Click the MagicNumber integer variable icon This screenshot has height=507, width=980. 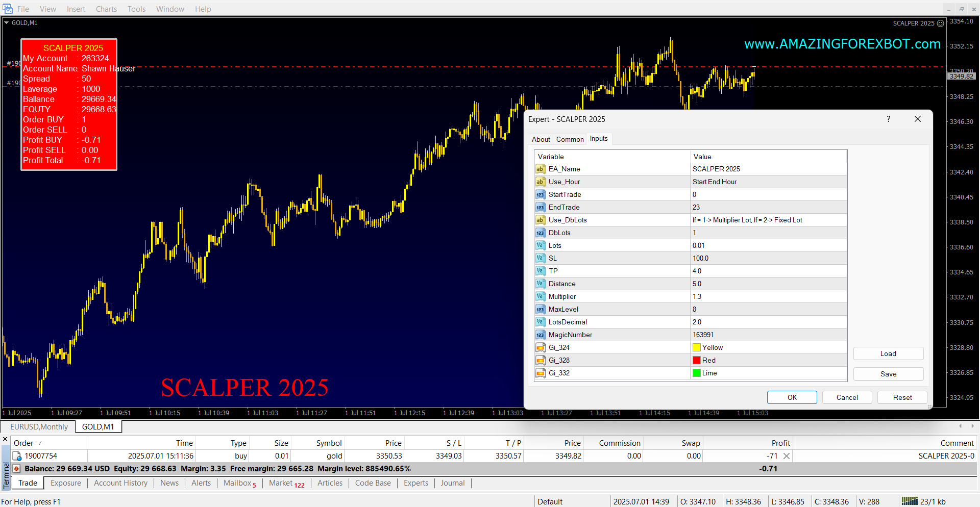coord(540,335)
